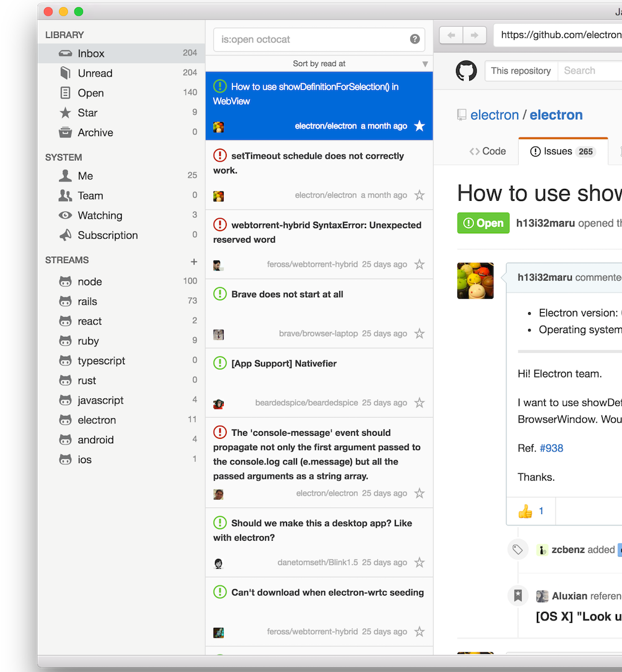
Task: Open the rust stream
Action: (121, 380)
